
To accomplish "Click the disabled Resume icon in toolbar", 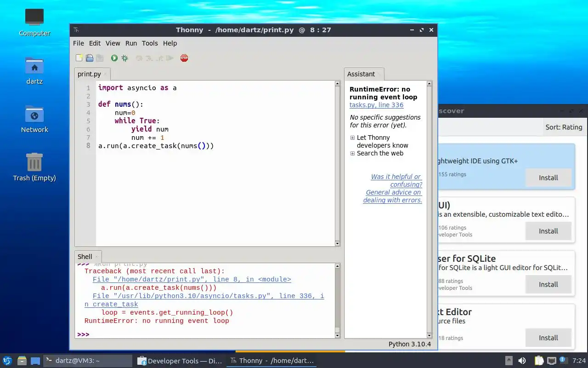I will 170,58.
